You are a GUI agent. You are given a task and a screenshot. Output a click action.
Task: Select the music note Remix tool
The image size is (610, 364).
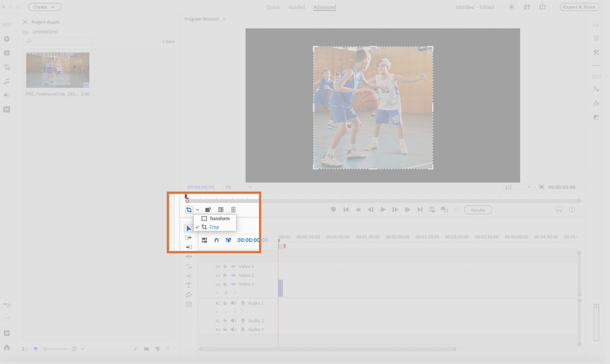(188, 295)
